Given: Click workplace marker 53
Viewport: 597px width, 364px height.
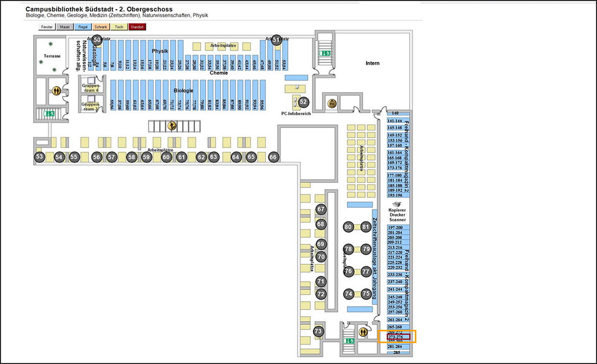Looking at the screenshot, I should click(x=40, y=157).
